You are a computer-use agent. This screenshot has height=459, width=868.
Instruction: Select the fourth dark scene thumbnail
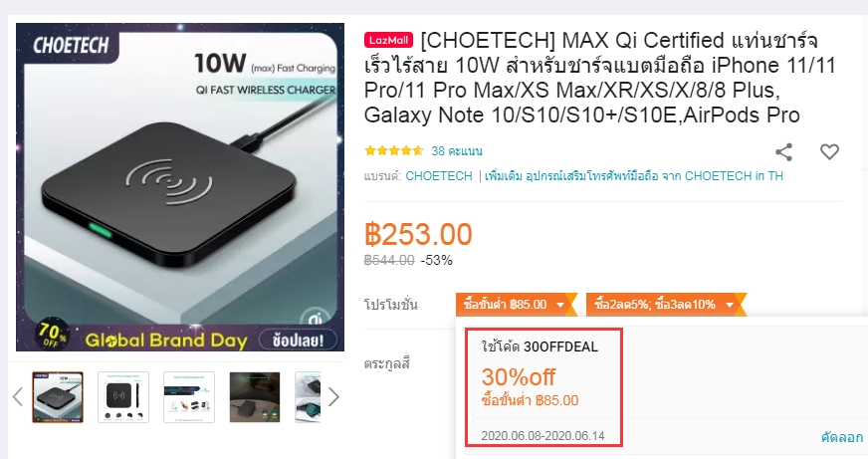click(x=255, y=397)
